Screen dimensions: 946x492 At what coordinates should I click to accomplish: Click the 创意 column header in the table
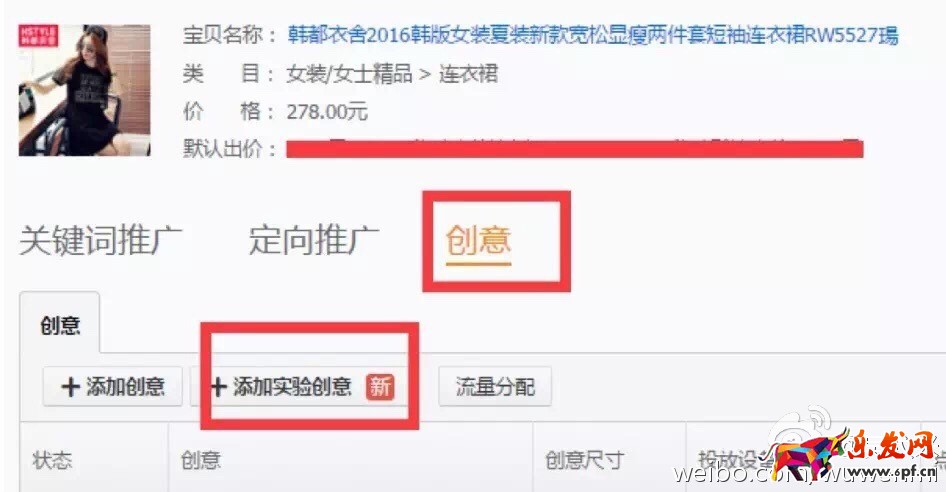[x=201, y=460]
